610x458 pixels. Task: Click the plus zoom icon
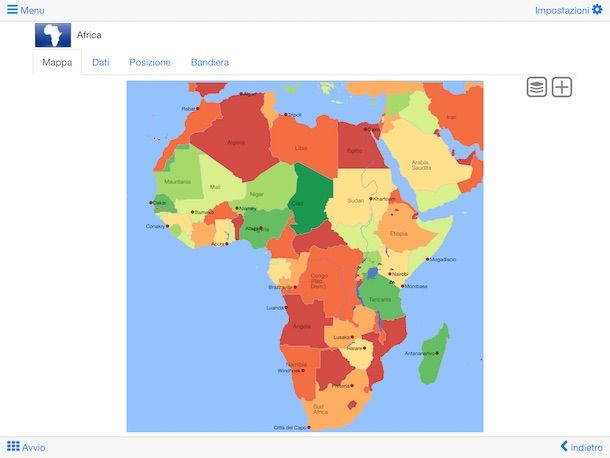[562, 87]
